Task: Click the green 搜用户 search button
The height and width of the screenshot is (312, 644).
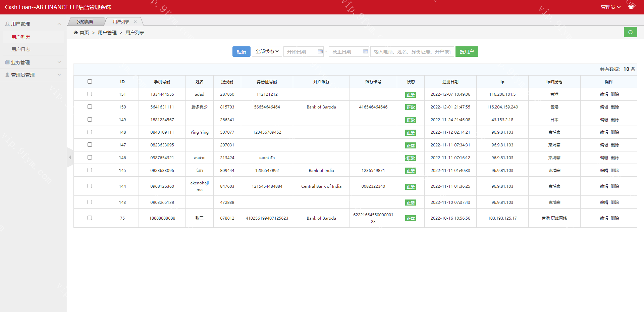Action: tap(467, 51)
